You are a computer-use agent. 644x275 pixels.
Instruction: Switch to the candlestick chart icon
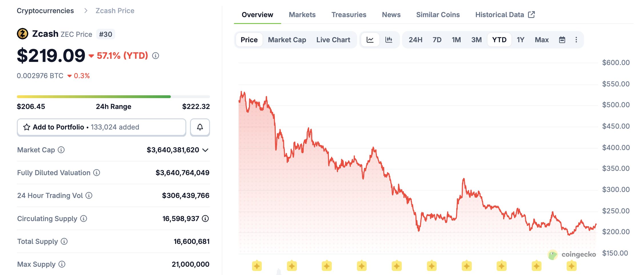389,40
